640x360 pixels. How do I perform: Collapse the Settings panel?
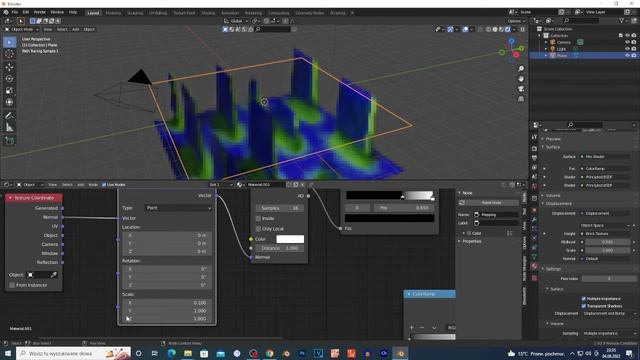pos(552,269)
